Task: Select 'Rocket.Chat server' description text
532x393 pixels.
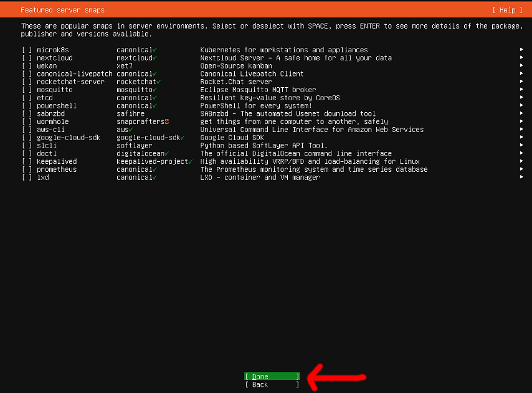Action: (236, 82)
